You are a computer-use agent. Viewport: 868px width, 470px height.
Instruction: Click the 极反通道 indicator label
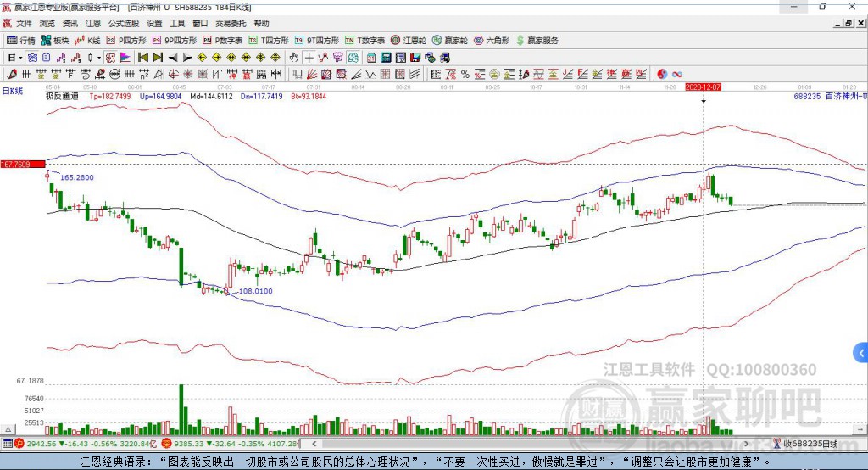(x=62, y=96)
